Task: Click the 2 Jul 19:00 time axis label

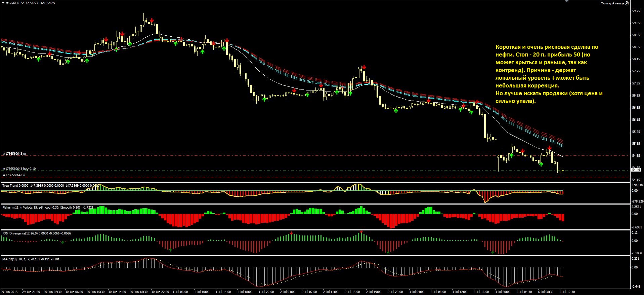Action: [374, 292]
